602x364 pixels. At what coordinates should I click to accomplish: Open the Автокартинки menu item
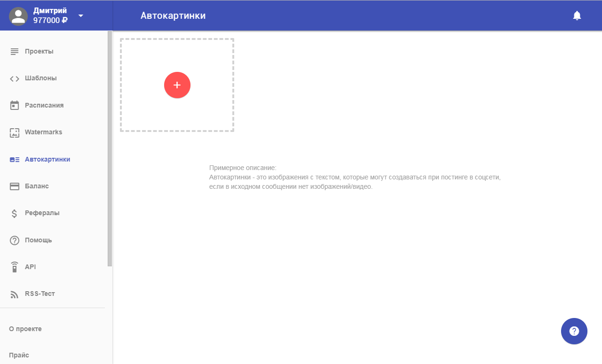[47, 159]
